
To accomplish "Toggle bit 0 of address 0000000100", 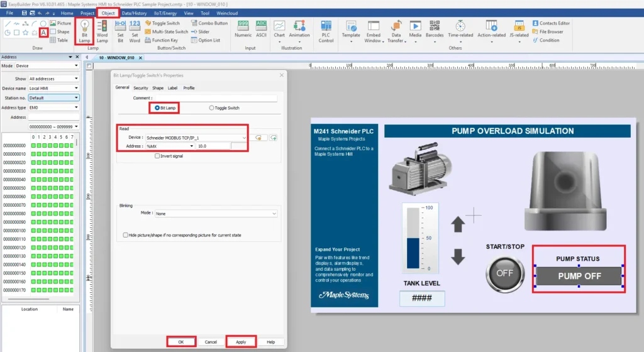I will pyautogui.click(x=33, y=231).
